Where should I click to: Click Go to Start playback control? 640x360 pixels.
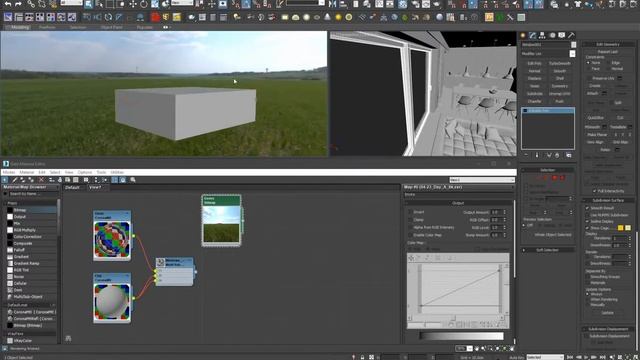pos(570,357)
